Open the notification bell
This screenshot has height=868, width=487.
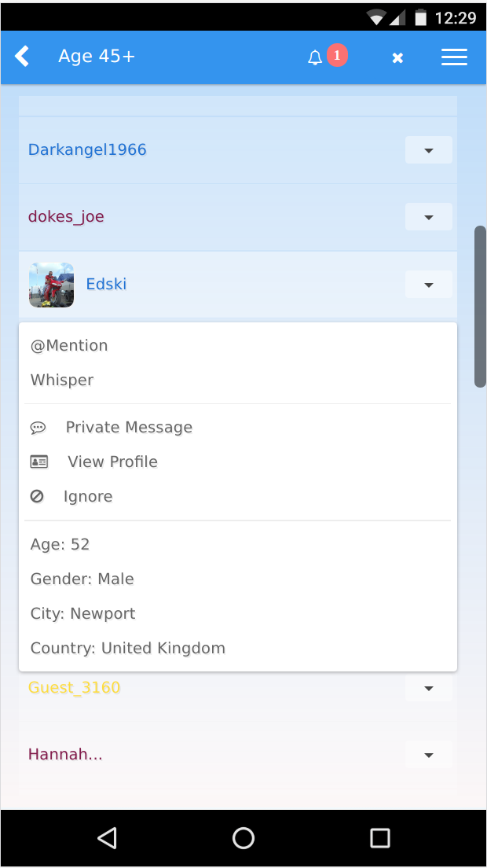pyautogui.click(x=315, y=57)
